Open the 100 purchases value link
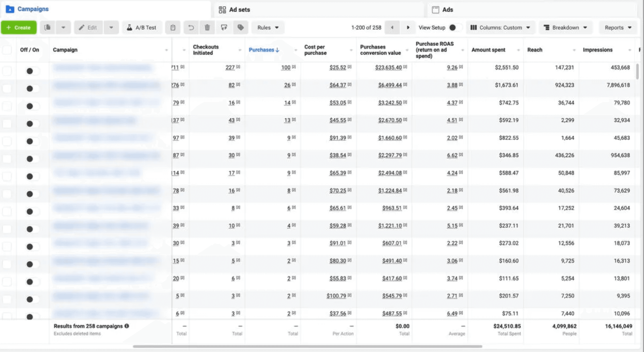This screenshot has width=644, height=352. tap(286, 67)
